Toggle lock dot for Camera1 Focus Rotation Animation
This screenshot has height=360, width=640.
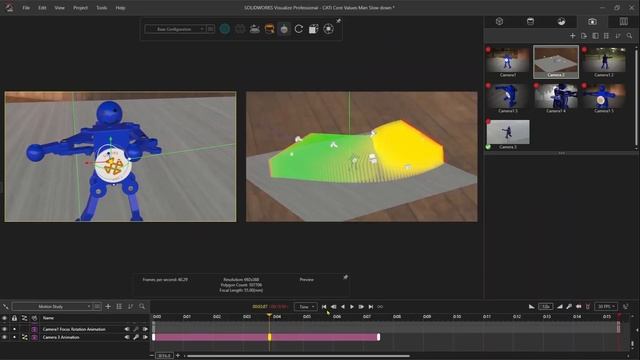pyautogui.click(x=14, y=329)
